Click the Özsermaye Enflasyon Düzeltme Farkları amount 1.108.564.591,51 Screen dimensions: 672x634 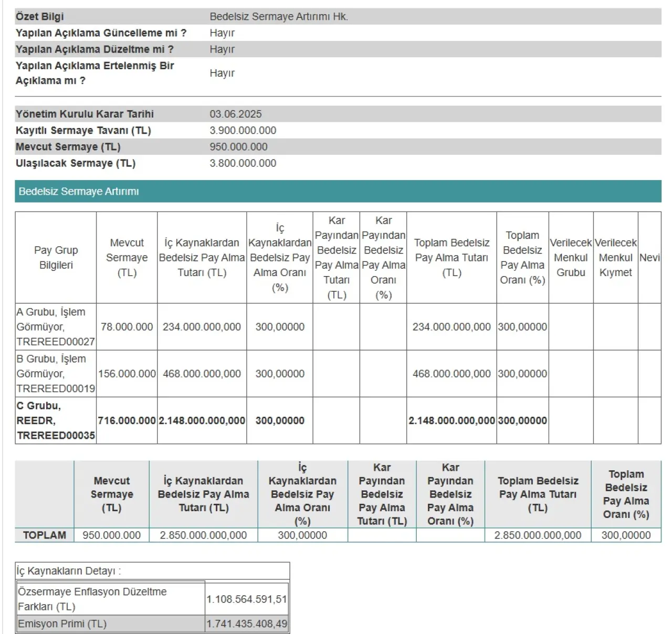[x=247, y=599]
